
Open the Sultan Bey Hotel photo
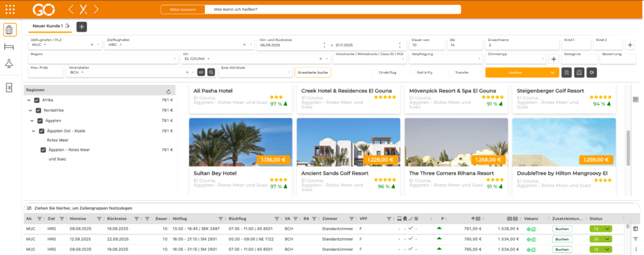[240, 142]
